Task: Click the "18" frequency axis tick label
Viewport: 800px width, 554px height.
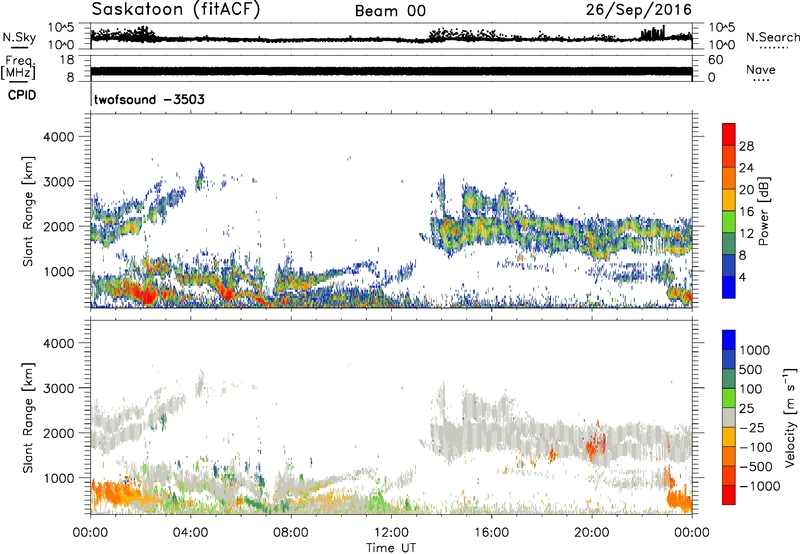Action: pyautogui.click(x=67, y=60)
